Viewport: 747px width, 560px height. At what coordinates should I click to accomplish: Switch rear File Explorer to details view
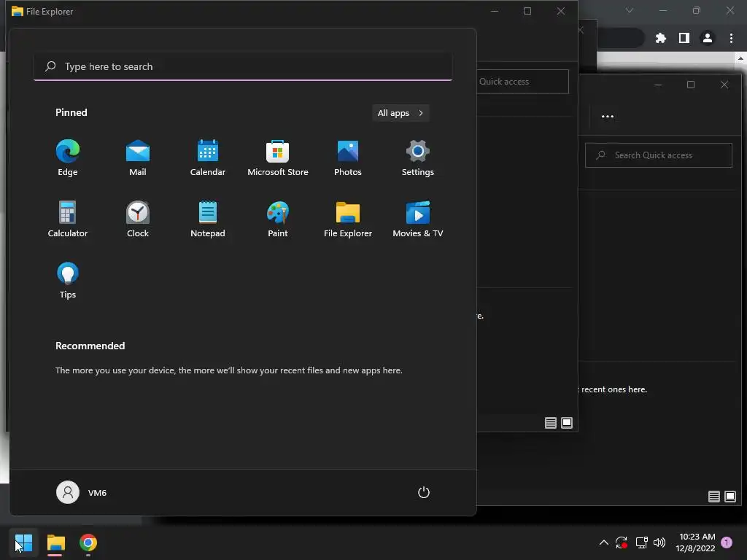(714, 497)
